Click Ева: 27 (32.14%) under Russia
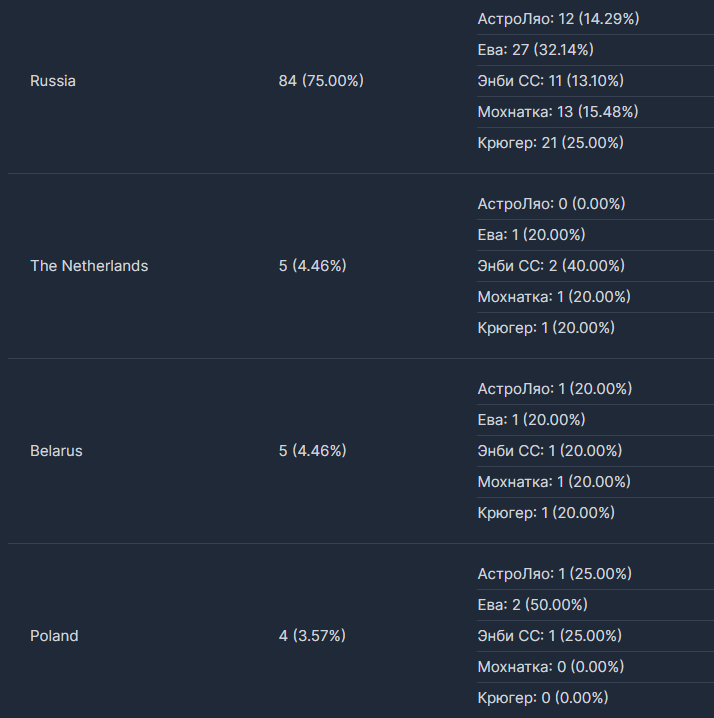This screenshot has width=714, height=718. click(535, 50)
